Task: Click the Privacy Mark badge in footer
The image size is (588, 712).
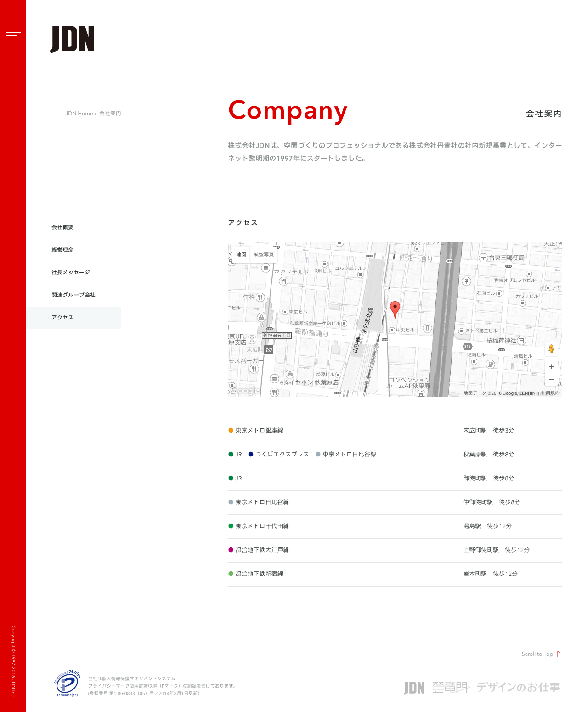Action: (68, 684)
